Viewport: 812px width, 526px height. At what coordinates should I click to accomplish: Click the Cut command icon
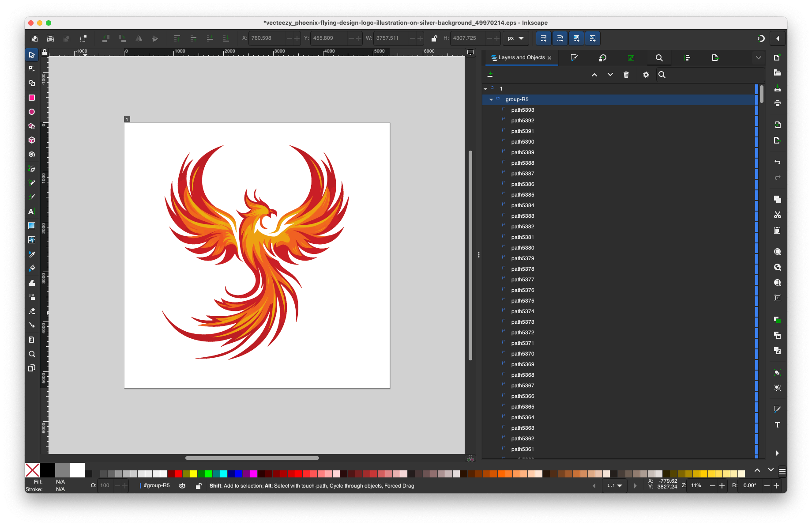tap(778, 215)
